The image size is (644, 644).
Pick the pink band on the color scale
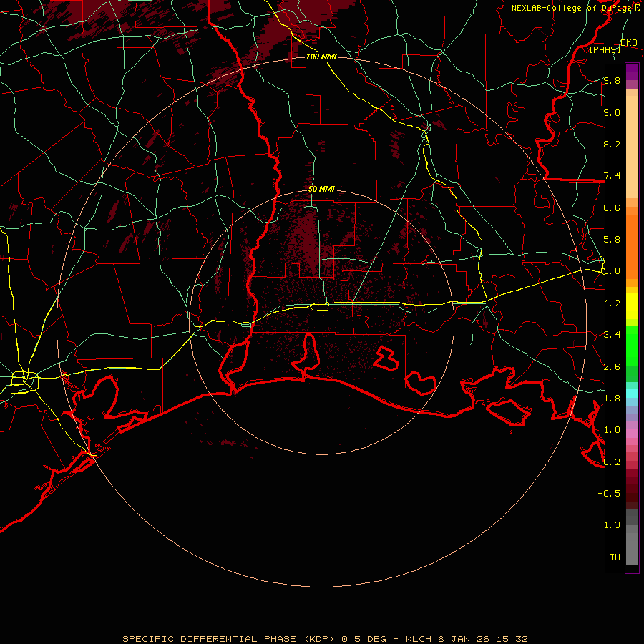[632, 434]
